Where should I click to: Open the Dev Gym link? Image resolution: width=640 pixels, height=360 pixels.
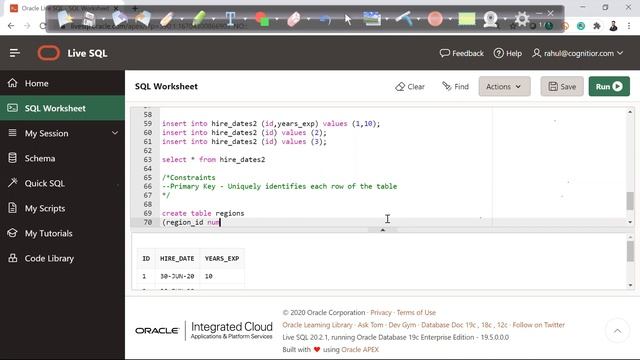point(402,325)
